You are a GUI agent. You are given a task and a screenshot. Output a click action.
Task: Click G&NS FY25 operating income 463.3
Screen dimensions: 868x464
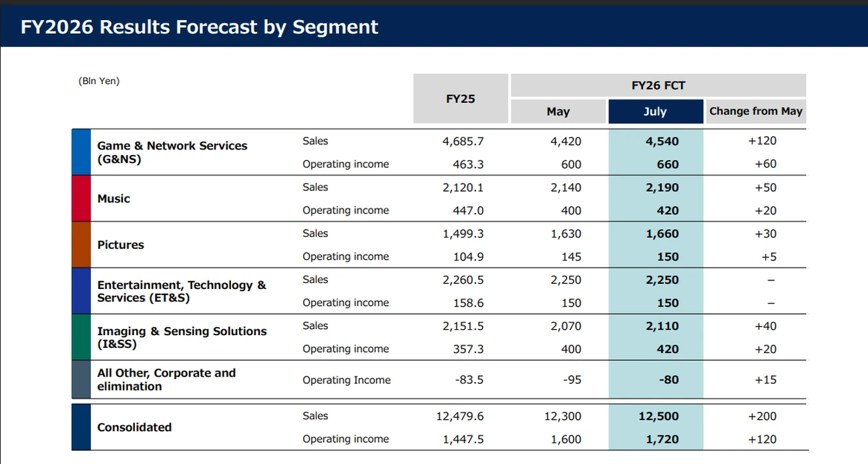[x=468, y=164]
